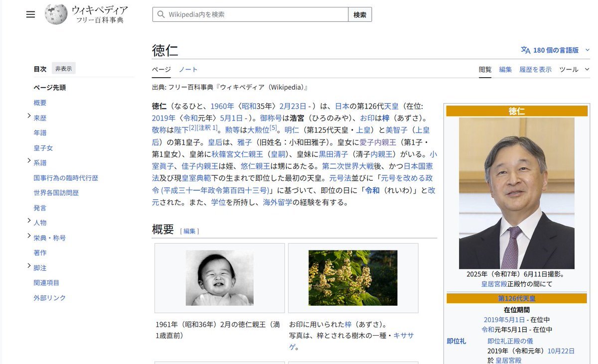Open the 梓 flowering tree photo thumbnail
This screenshot has width=598, height=364.
coord(353,278)
